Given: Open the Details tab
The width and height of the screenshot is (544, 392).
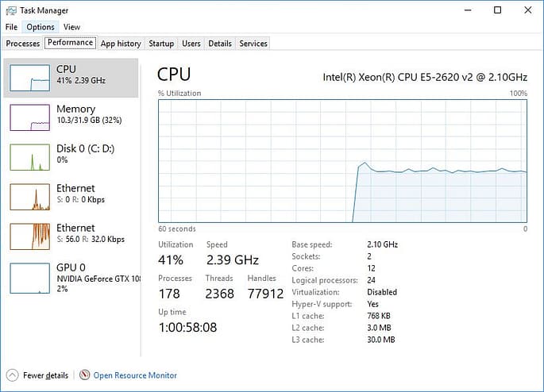Looking at the screenshot, I should 220,44.
